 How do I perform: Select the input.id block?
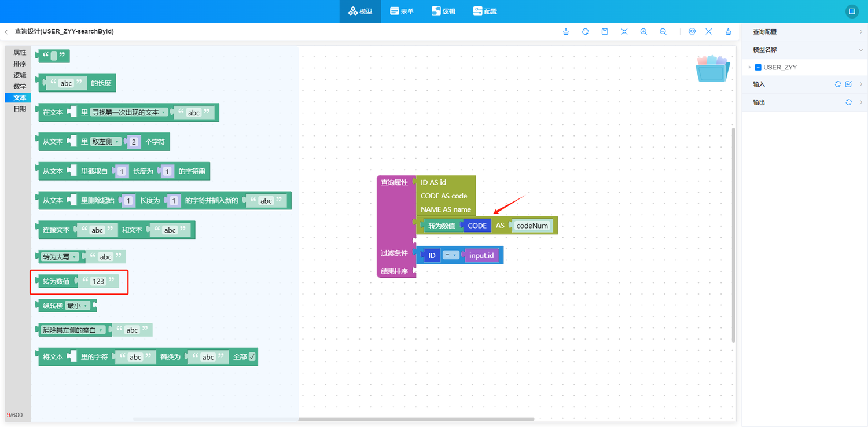coord(481,255)
